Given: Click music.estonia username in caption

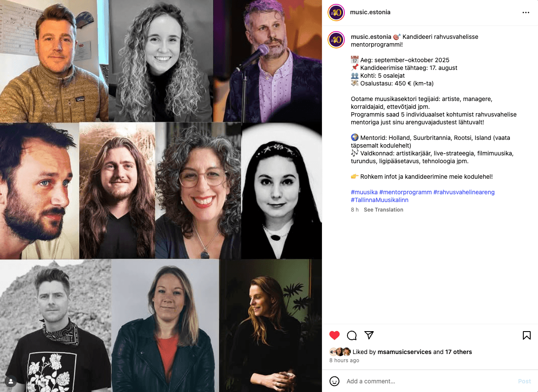Looking at the screenshot, I should click(371, 37).
